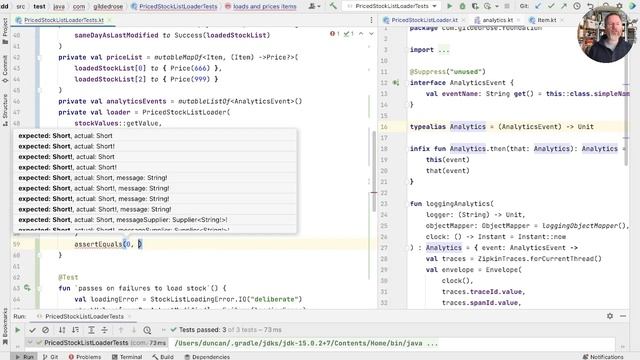The image size is (640, 360).
Task: Open test history with the clock icon
Action: (x=147, y=330)
